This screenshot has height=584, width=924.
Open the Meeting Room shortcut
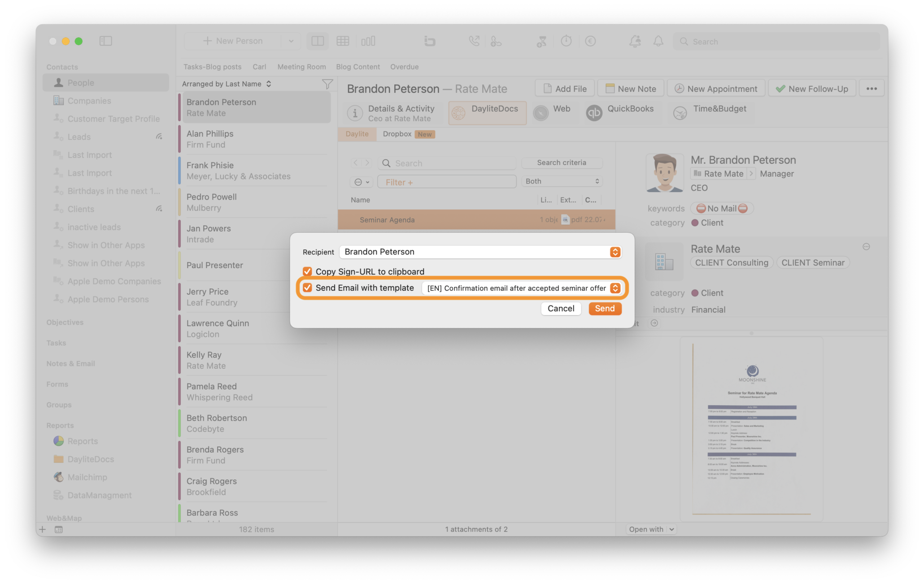[x=301, y=67]
